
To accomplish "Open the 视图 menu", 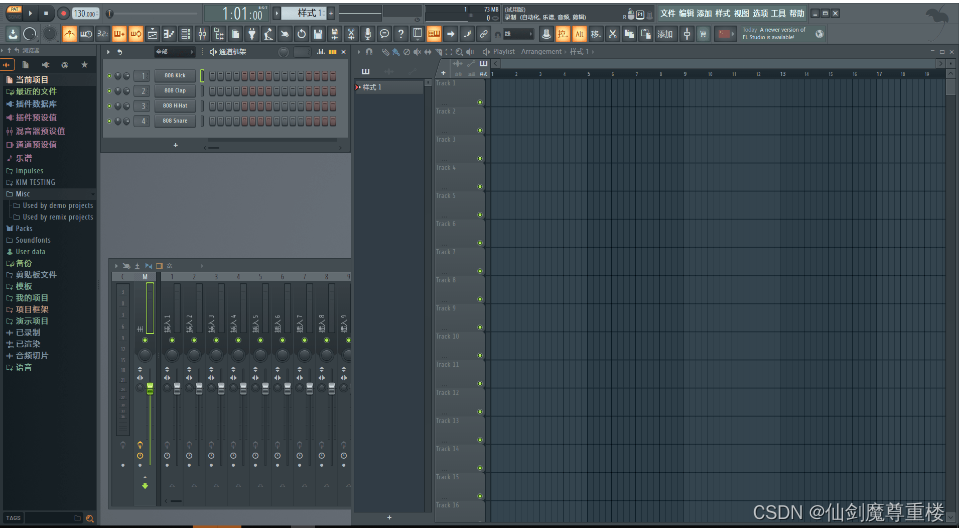I will pos(741,13).
